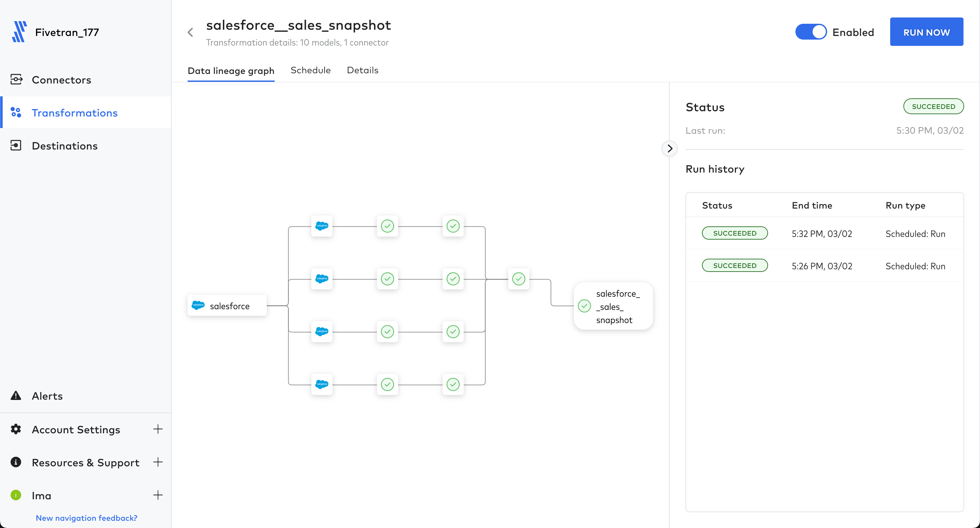Open the New navigation feedback link
The width and height of the screenshot is (980, 528).
tap(87, 518)
